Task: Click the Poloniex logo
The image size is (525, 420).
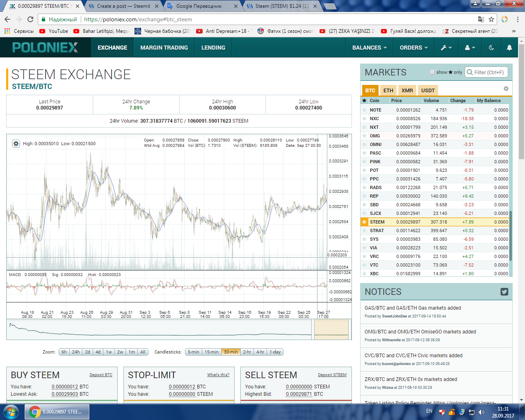Action: coord(45,48)
